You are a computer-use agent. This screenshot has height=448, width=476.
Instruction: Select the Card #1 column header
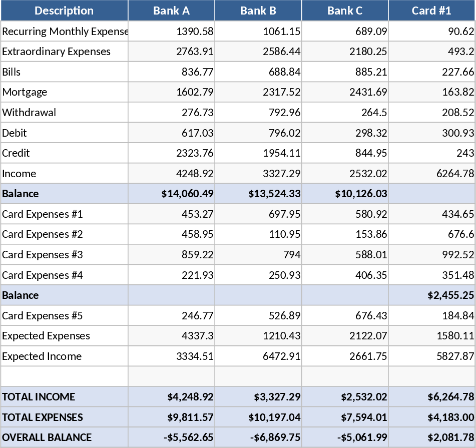pos(431,11)
